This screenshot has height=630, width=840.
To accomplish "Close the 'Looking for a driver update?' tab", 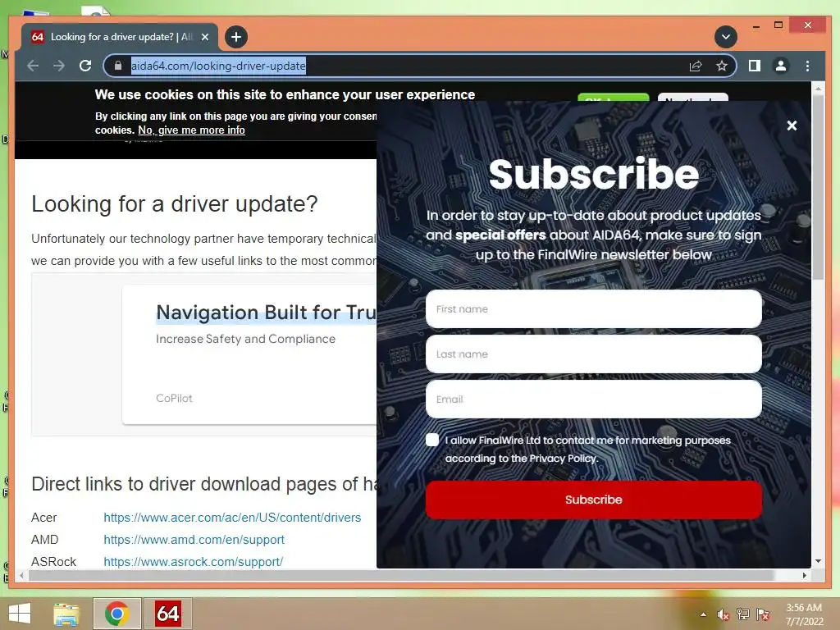I will pos(204,37).
